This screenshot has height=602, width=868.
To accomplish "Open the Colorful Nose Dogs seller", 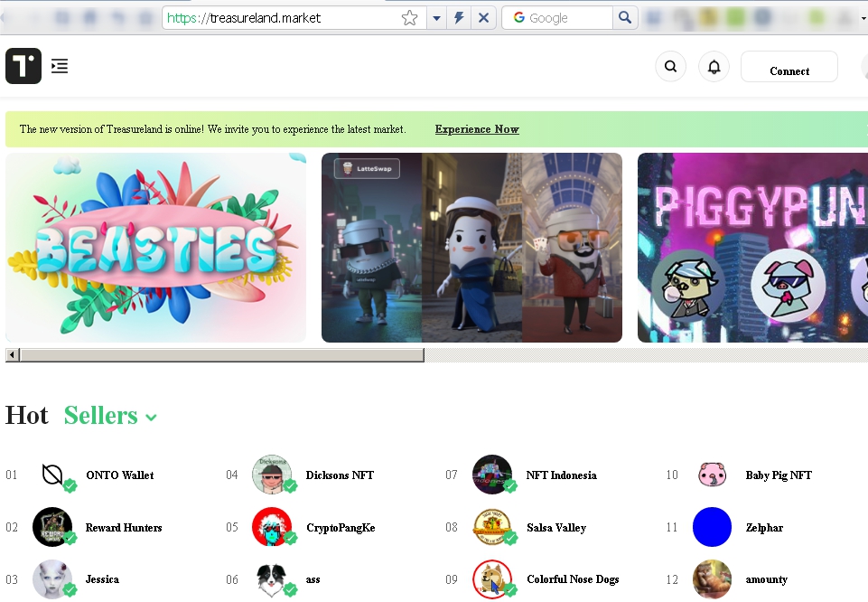I will (x=572, y=579).
